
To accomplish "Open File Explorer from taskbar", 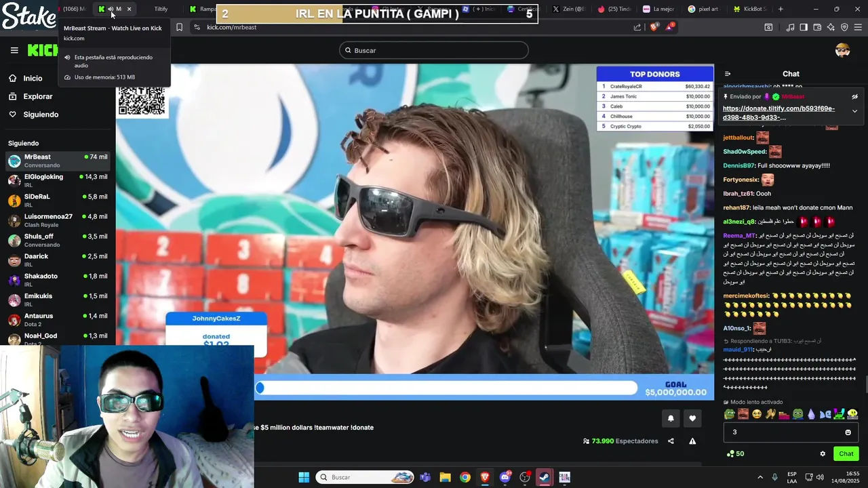I will click(445, 477).
